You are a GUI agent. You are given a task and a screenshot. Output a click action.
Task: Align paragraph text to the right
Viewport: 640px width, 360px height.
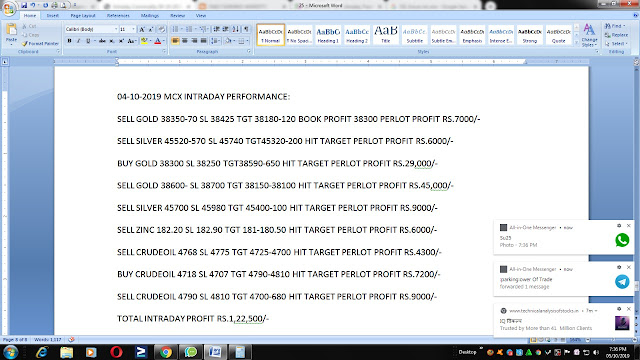194,41
